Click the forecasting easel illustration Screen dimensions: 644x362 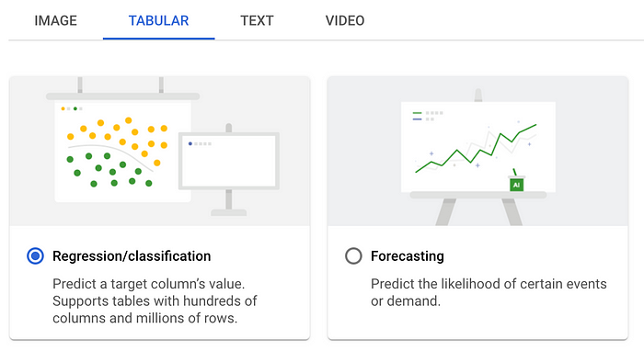click(x=478, y=156)
